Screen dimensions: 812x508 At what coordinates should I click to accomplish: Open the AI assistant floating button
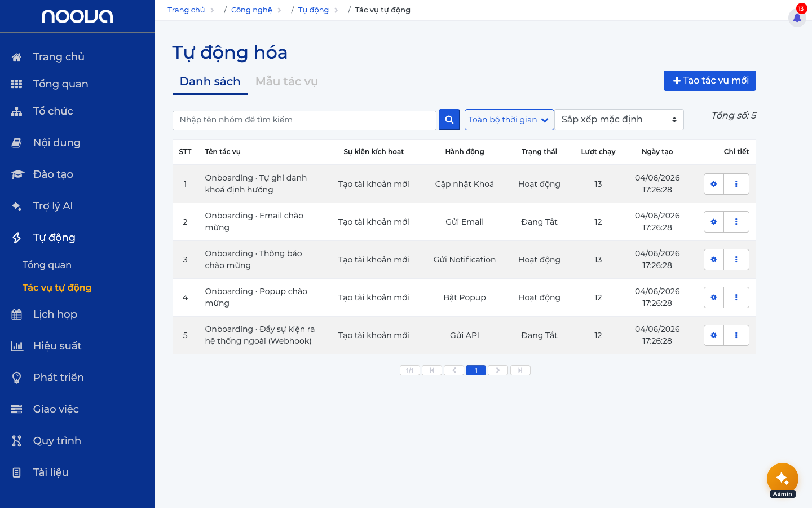(783, 479)
